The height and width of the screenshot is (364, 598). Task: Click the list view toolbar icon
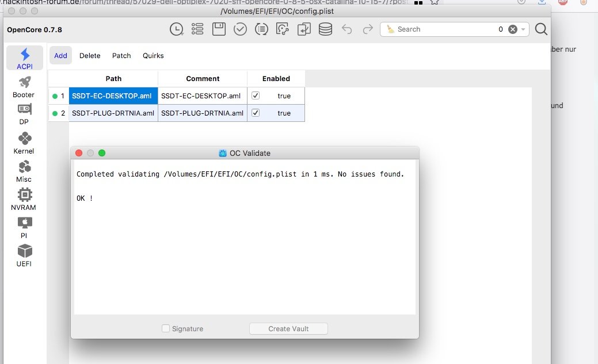click(x=197, y=29)
